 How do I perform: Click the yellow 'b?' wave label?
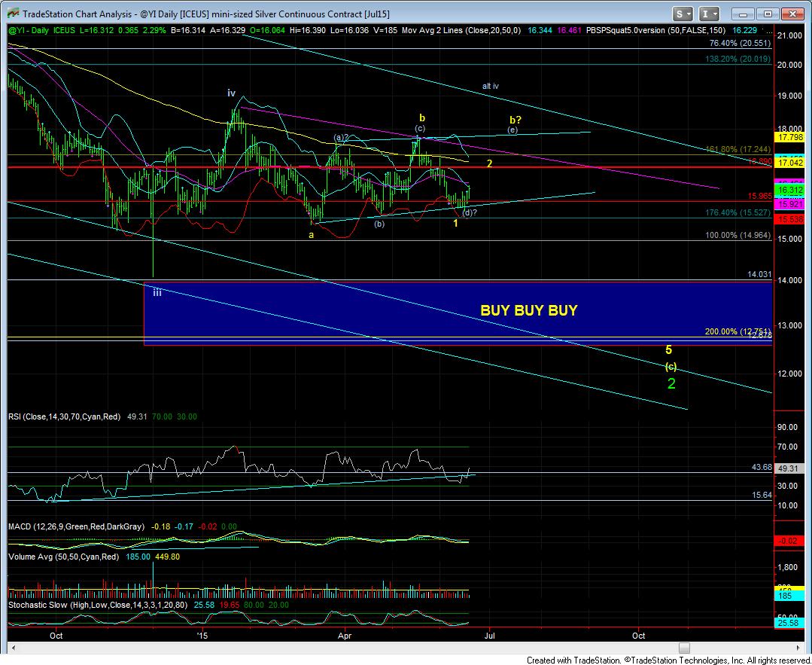(515, 119)
